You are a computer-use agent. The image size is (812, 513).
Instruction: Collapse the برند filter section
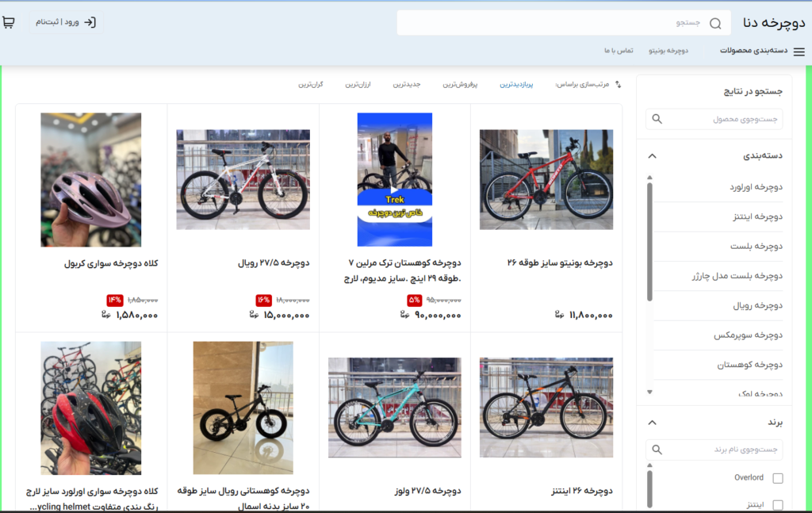tap(652, 423)
